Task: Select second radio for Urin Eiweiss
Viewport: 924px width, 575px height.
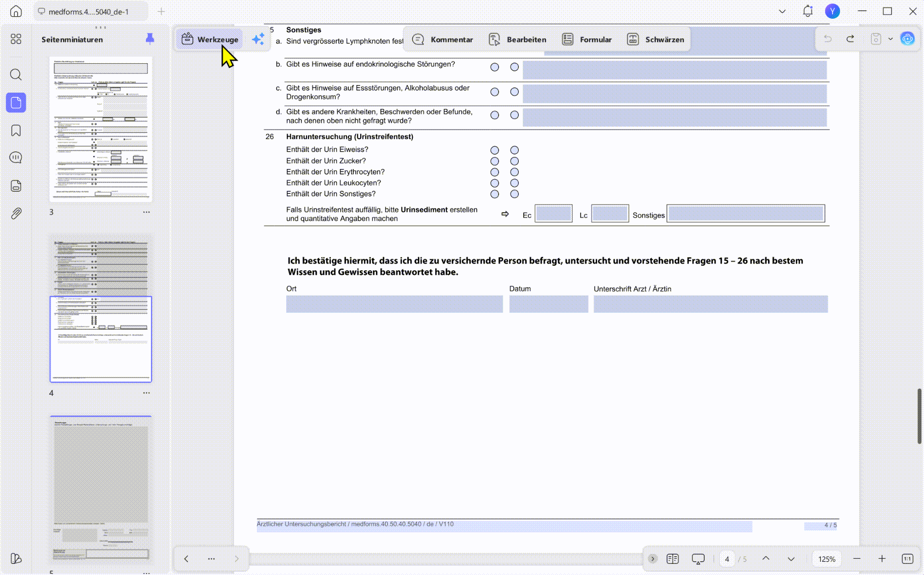Action: [x=514, y=150]
